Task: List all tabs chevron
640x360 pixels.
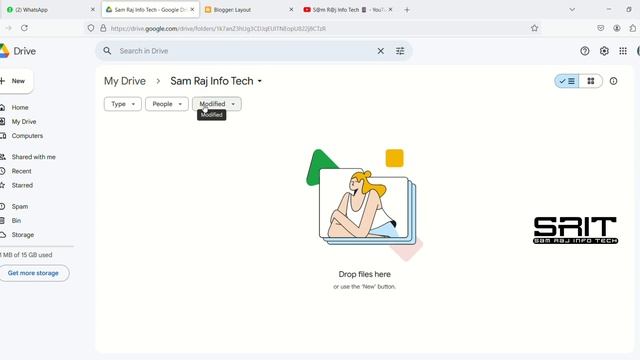Action: coord(572,10)
